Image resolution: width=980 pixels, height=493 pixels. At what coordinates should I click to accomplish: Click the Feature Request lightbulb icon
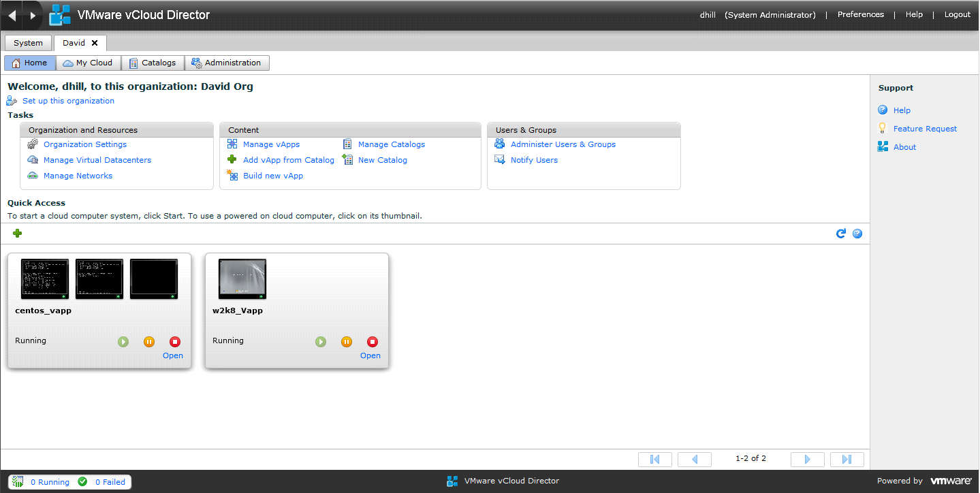[883, 128]
